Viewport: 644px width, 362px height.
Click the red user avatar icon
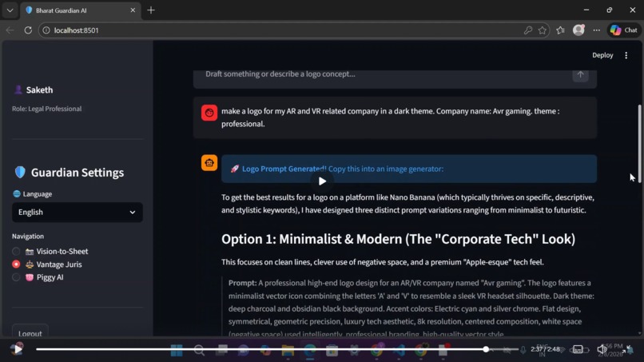209,113
